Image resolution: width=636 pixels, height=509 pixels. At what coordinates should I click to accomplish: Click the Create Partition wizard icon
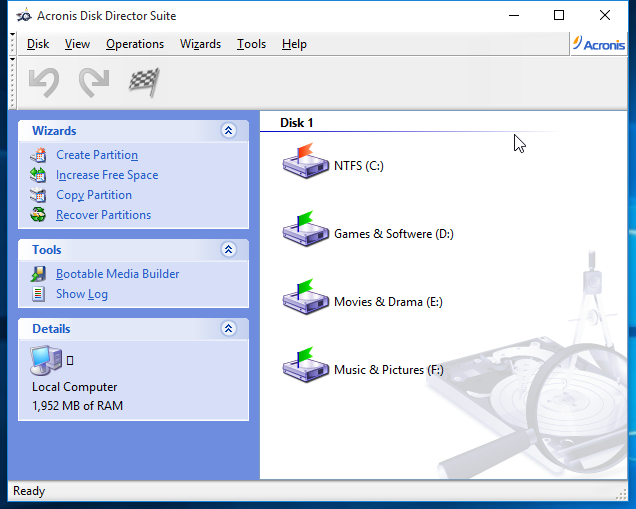pos(38,155)
